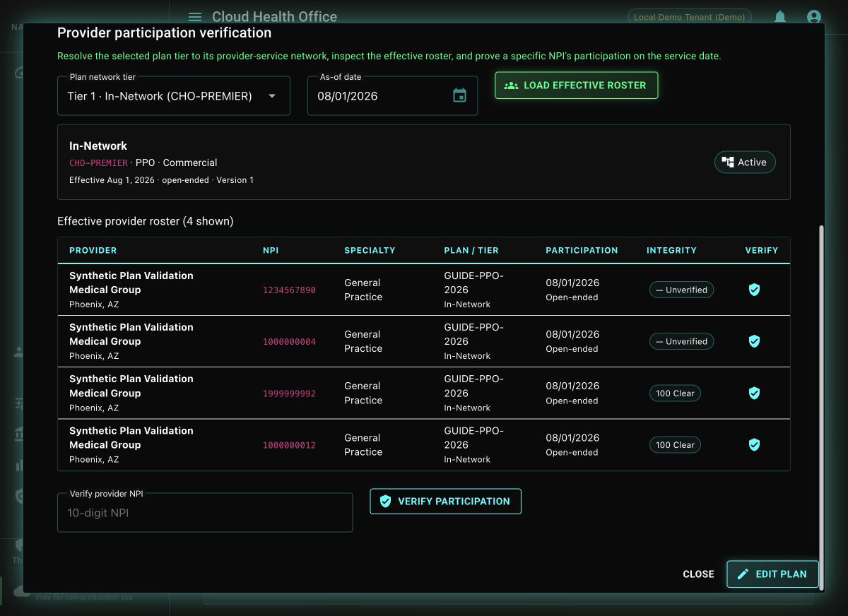Viewport: 848px width, 616px height.
Task: Click Effective provider roster (4 shown) heading
Action: pos(146,221)
